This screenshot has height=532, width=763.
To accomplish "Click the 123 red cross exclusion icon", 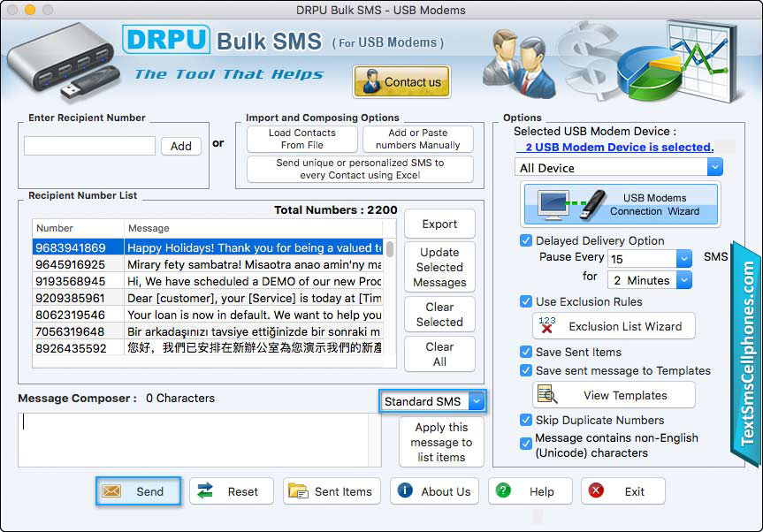I will [547, 325].
